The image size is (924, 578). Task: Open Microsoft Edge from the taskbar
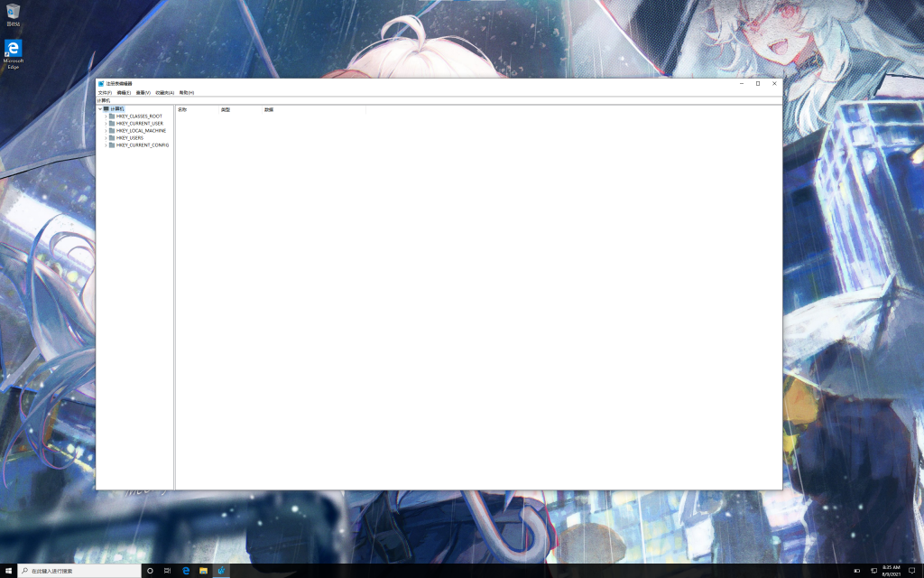(x=186, y=571)
